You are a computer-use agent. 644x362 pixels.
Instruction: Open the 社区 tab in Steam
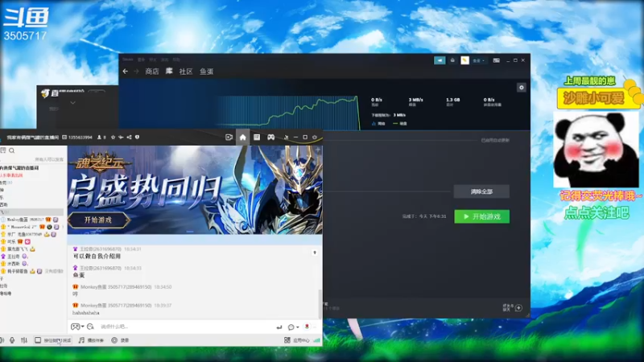tap(186, 72)
